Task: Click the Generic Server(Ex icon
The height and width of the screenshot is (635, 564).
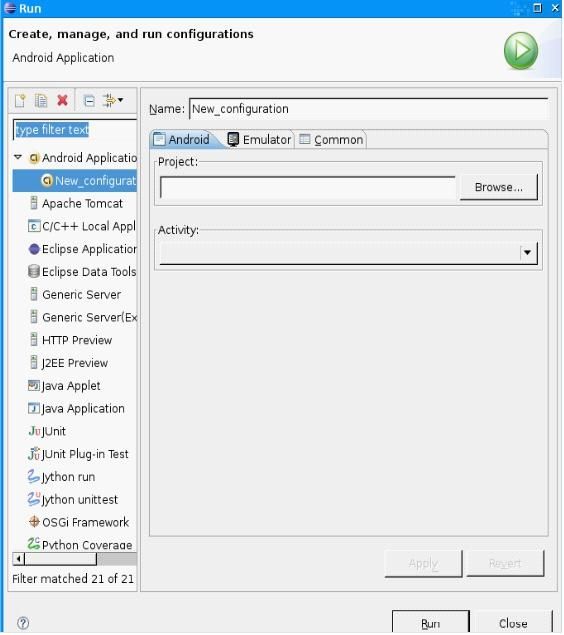Action: click(34, 317)
